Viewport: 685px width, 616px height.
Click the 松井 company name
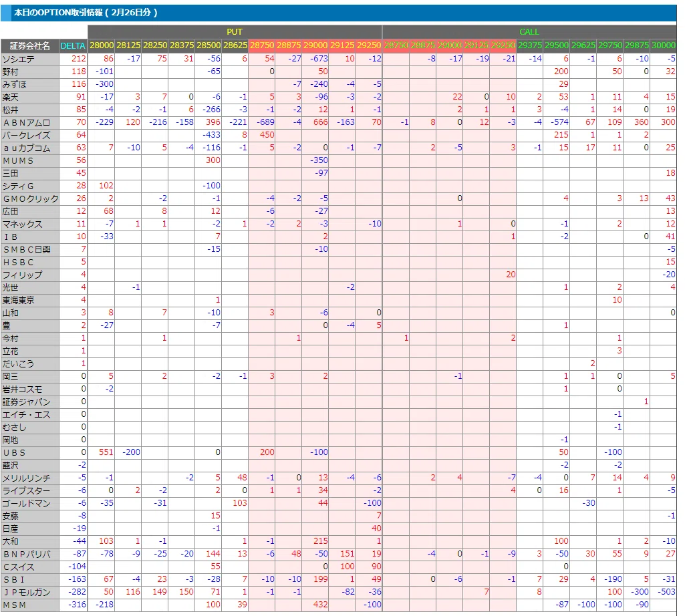(11, 110)
